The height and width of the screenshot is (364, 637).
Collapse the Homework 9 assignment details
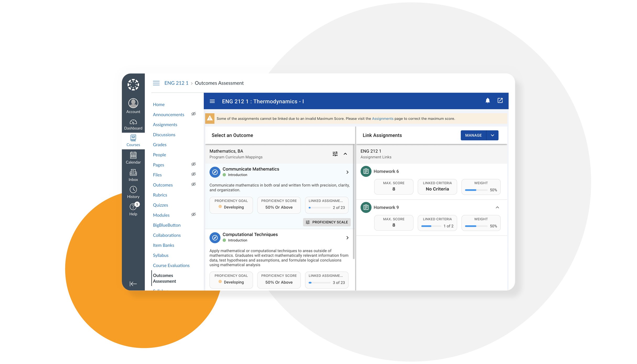[497, 208]
